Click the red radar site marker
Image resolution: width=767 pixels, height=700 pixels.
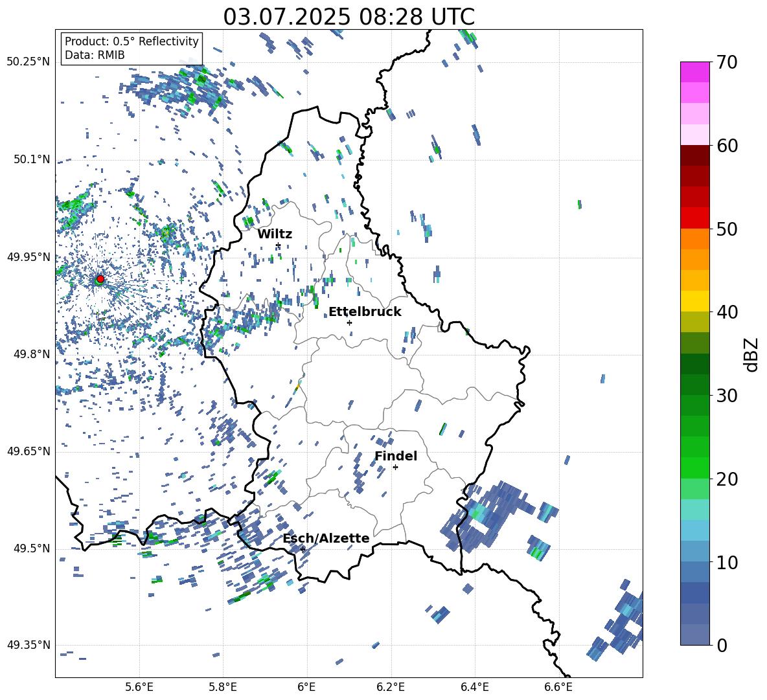tap(100, 278)
